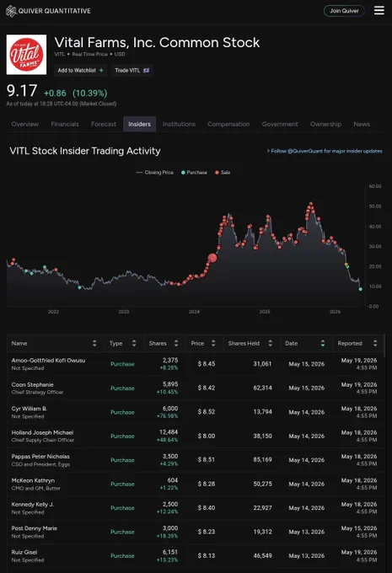
Task: Click the latest green purchase marker near 2026
Action: (x=361, y=289)
